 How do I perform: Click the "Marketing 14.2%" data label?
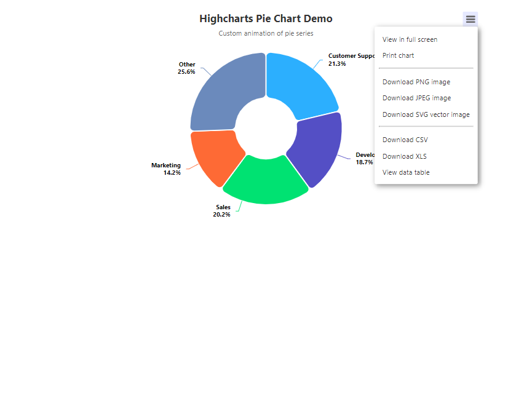(x=166, y=169)
